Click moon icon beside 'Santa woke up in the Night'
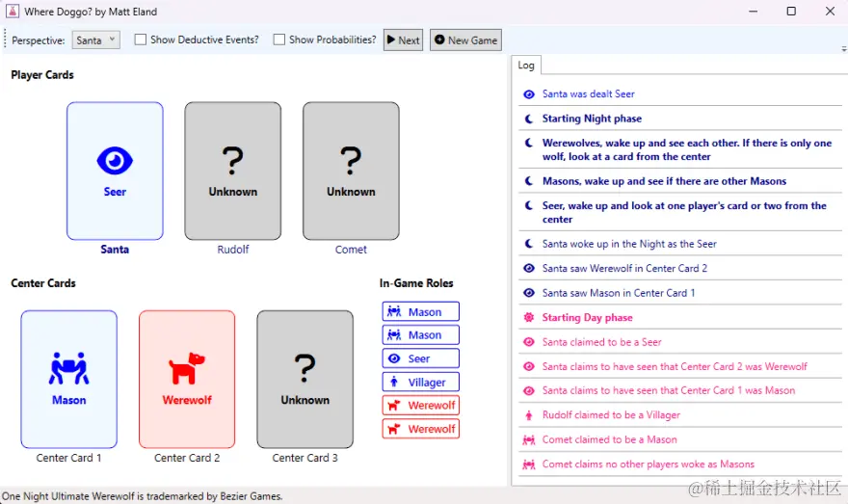This screenshot has height=504, width=848. 529,244
